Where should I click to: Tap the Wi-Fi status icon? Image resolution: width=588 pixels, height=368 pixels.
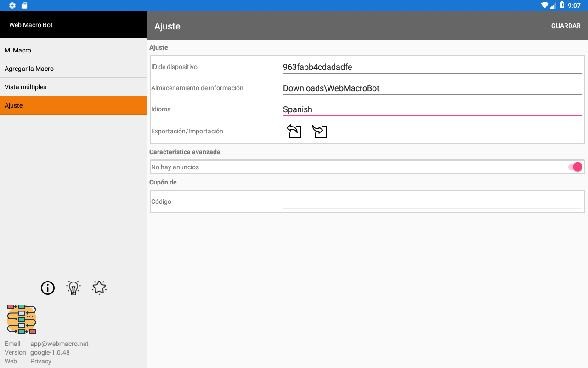(545, 6)
